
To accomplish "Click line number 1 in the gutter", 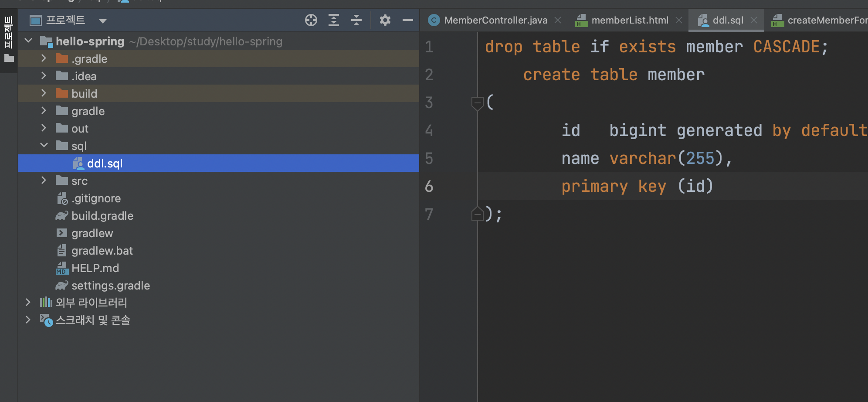I will pyautogui.click(x=429, y=47).
